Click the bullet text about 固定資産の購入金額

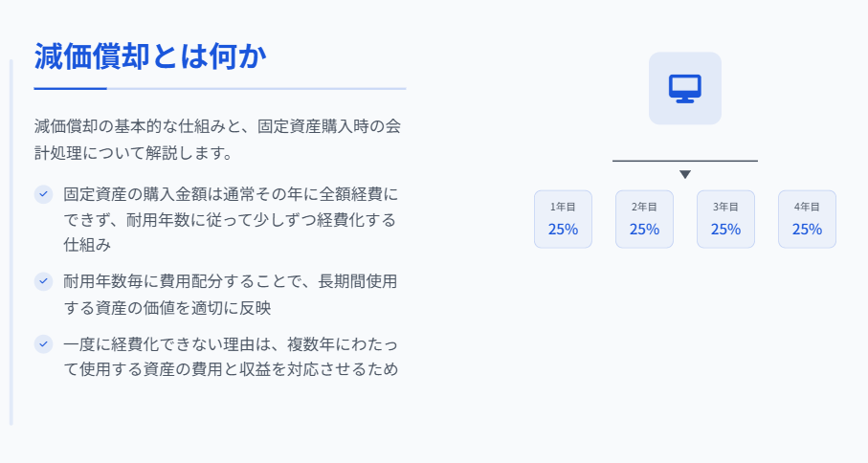point(231,220)
